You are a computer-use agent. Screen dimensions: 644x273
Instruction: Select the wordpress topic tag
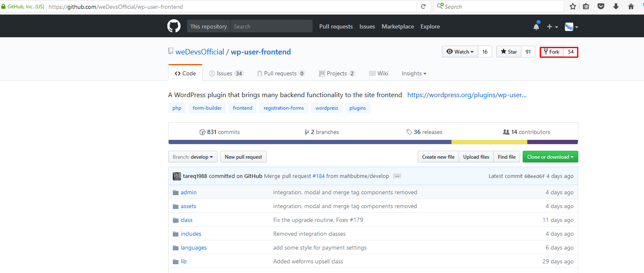pyautogui.click(x=327, y=108)
